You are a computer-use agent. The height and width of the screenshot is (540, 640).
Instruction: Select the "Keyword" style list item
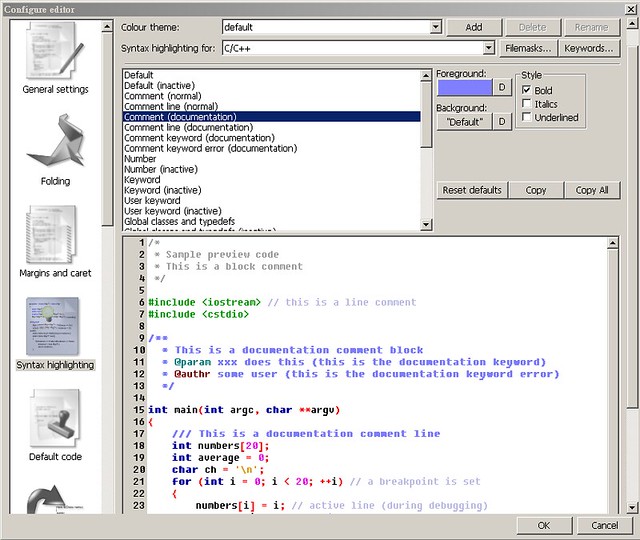(x=271, y=180)
